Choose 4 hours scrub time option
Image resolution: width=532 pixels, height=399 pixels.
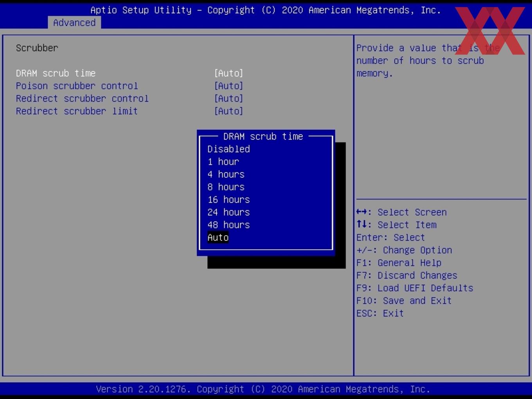226,174
